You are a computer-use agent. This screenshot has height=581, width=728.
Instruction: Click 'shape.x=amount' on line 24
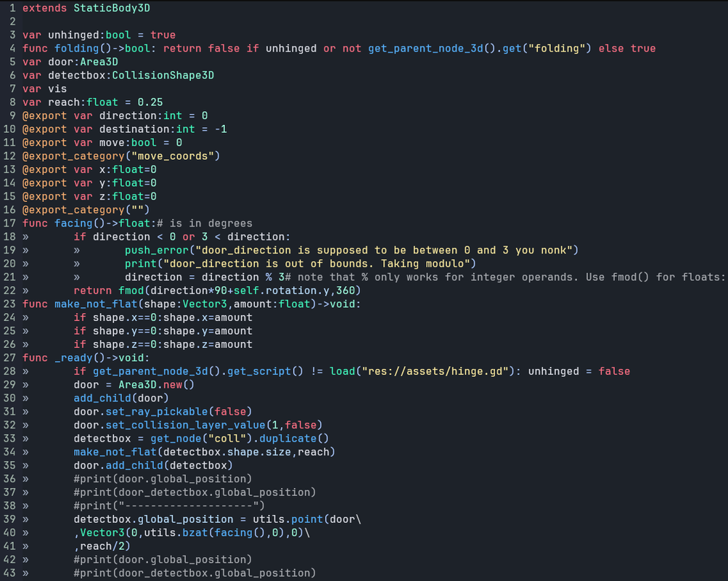point(208,317)
